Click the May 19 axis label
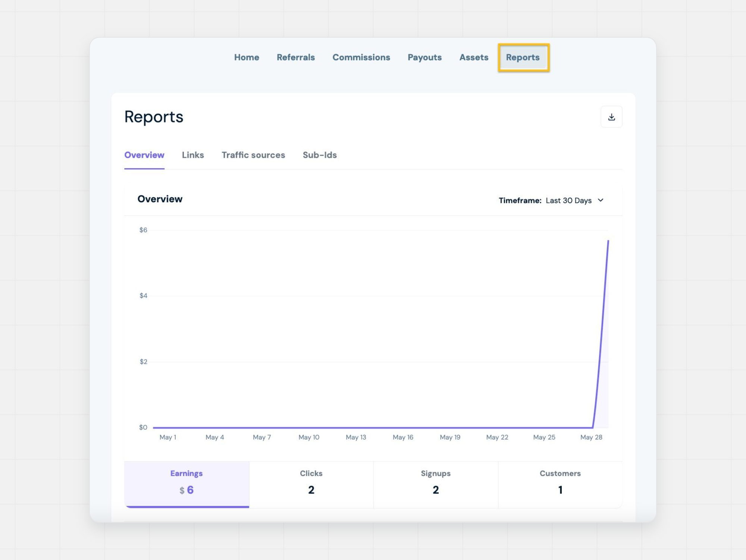746x560 pixels. click(450, 437)
